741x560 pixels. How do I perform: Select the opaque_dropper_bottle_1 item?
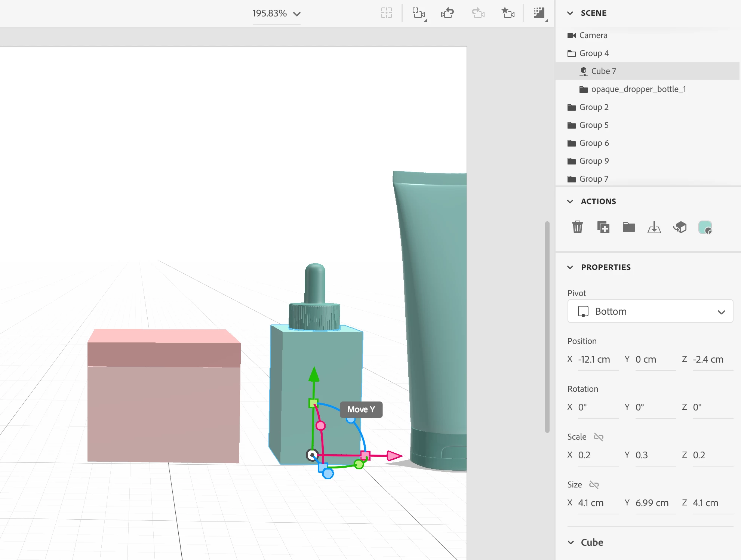tap(638, 89)
